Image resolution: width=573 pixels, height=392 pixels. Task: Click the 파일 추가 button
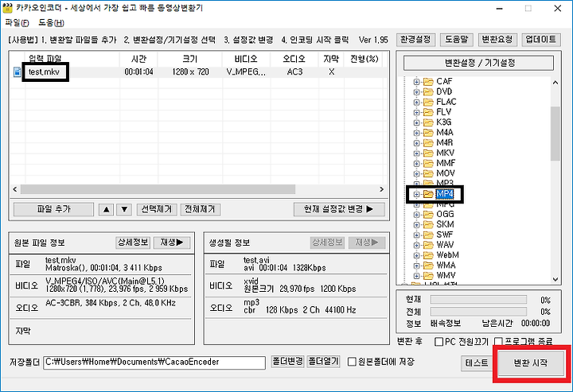click(x=54, y=209)
